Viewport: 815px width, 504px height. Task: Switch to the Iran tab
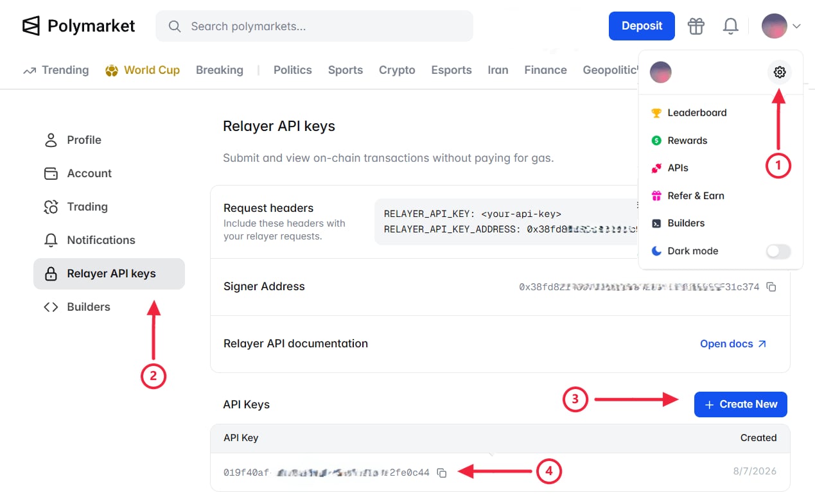pos(498,70)
